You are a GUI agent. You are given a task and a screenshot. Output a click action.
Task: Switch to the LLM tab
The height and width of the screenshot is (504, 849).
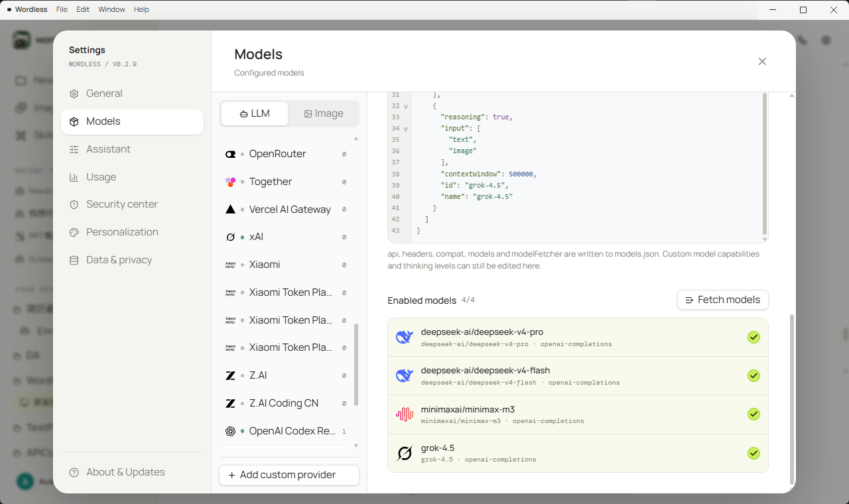(255, 113)
